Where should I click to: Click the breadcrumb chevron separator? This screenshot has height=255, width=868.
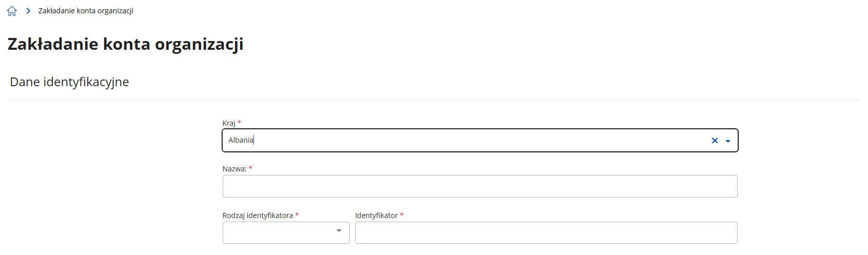click(28, 11)
